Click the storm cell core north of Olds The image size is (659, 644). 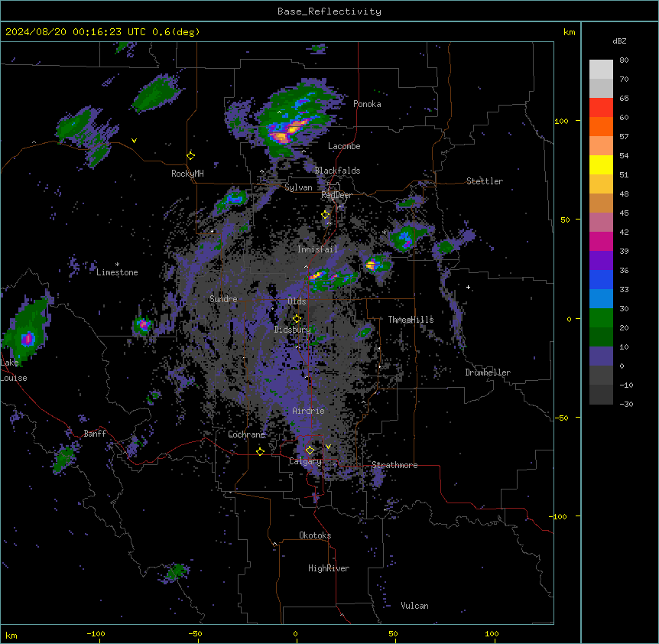(317, 276)
